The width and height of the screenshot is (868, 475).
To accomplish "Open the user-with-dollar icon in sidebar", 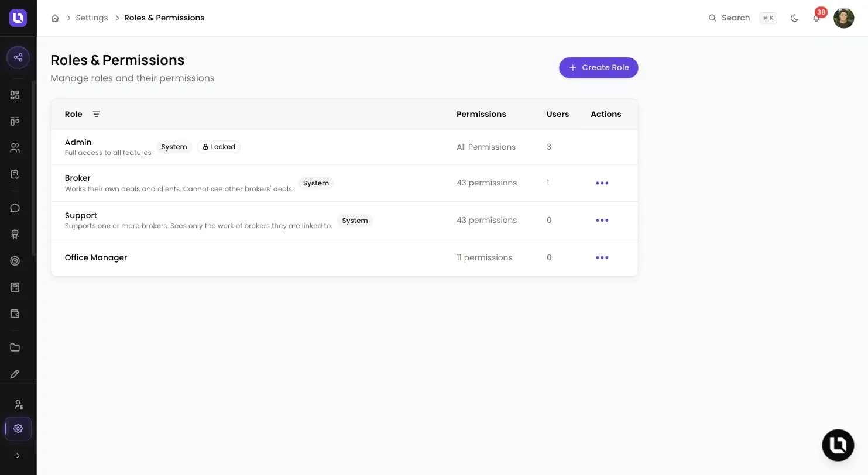I will [x=18, y=404].
